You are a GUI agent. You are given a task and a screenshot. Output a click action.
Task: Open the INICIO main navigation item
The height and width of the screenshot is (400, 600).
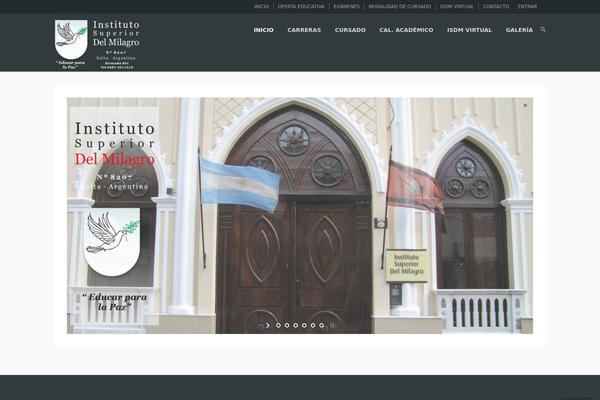click(x=264, y=30)
